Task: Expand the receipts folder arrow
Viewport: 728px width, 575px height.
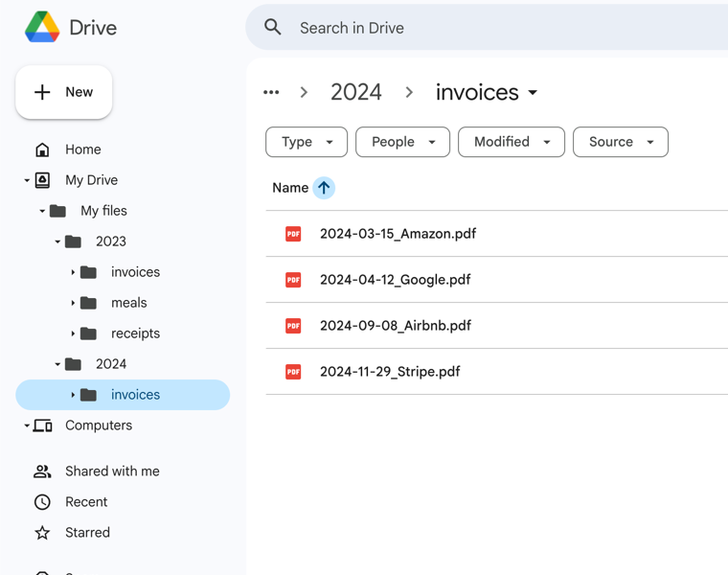Action: point(73,333)
